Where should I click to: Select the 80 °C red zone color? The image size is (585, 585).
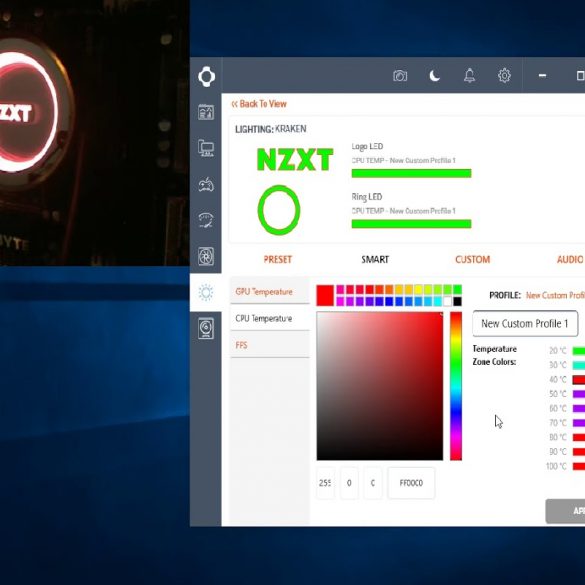579,437
